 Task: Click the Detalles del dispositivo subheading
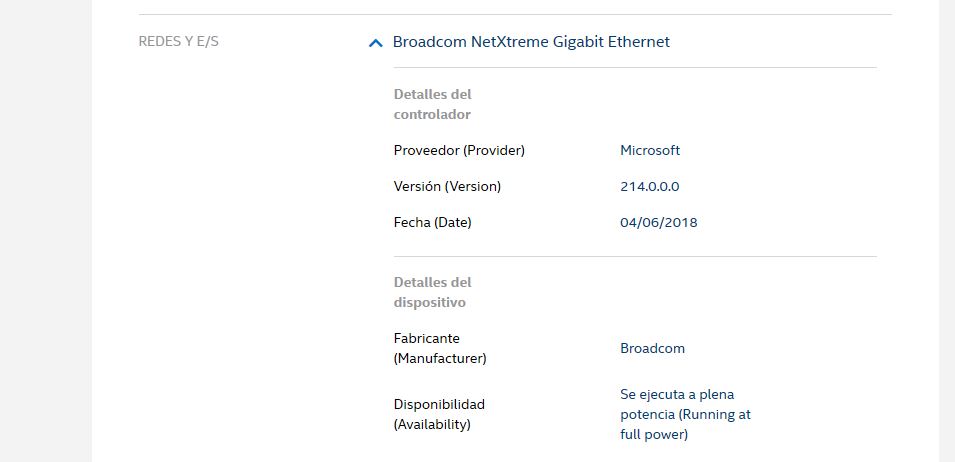432,292
